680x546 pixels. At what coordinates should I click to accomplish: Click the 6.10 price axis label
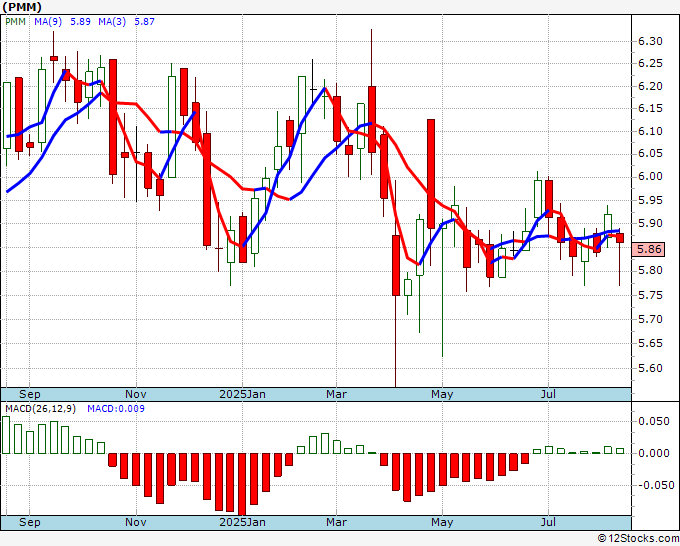tap(650, 131)
